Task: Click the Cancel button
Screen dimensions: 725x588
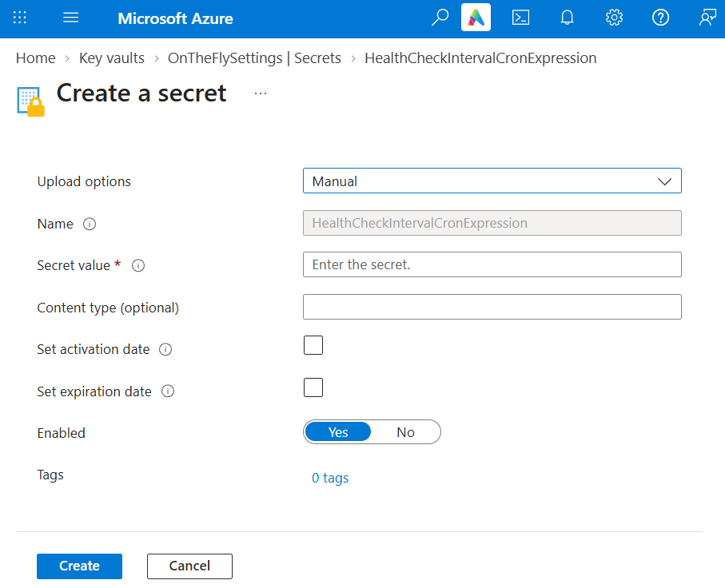Action: (189, 566)
